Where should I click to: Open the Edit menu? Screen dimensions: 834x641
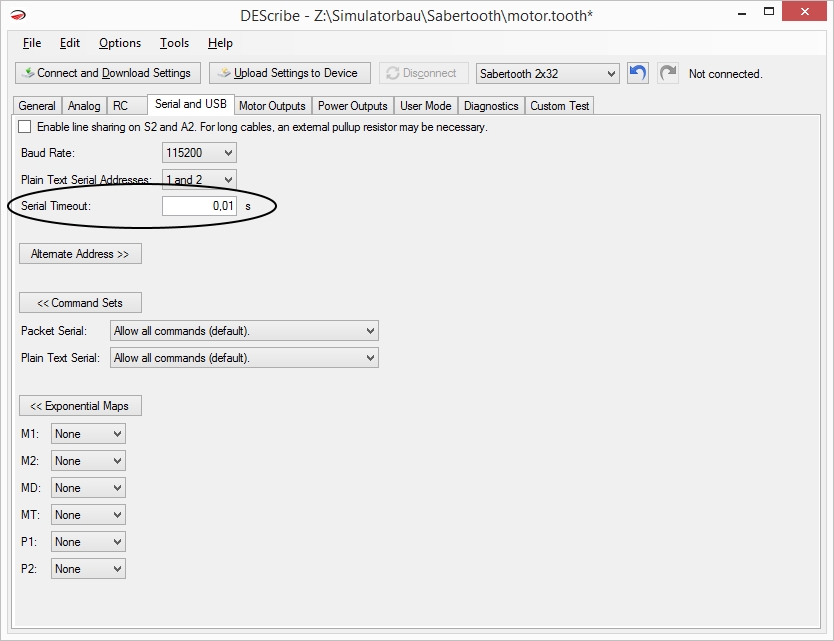(70, 43)
